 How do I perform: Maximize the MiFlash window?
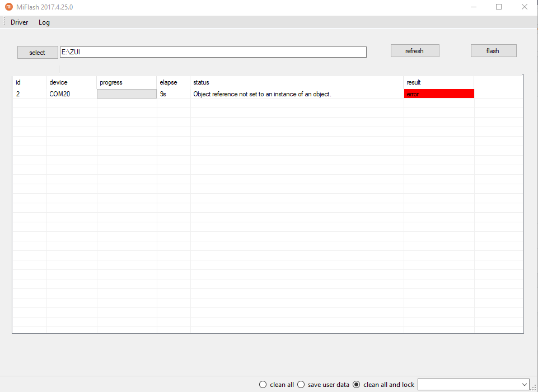[499, 7]
